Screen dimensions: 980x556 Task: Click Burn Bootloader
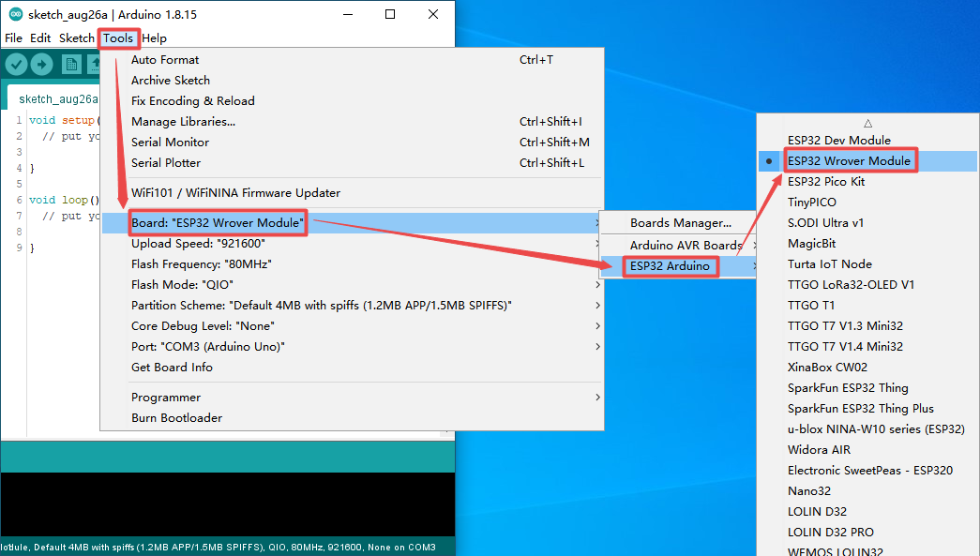tap(352, 418)
